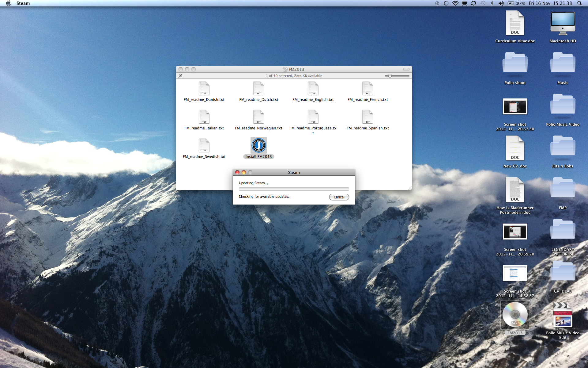Open the Apple menu
The height and width of the screenshot is (368, 588).
8,3
